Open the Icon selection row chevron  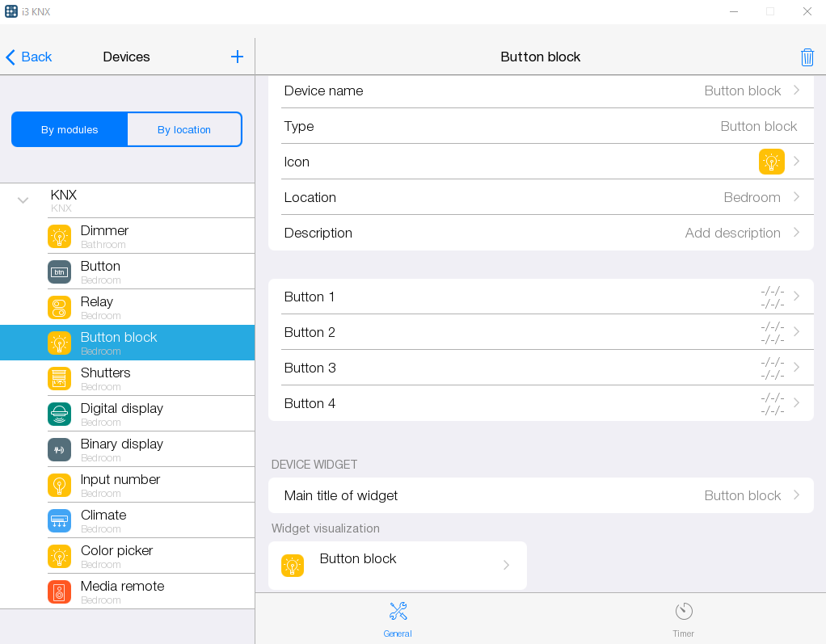tap(796, 162)
